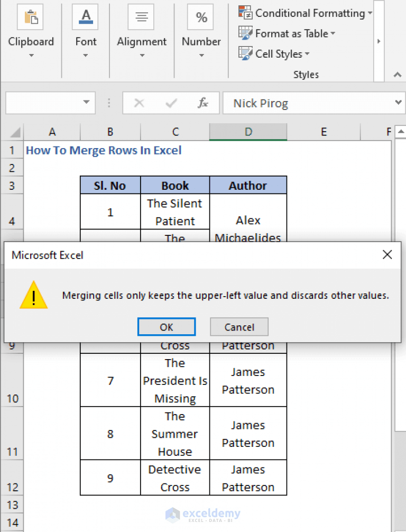The height and width of the screenshot is (532, 406).
Task: Select column C header
Action: tap(175, 132)
